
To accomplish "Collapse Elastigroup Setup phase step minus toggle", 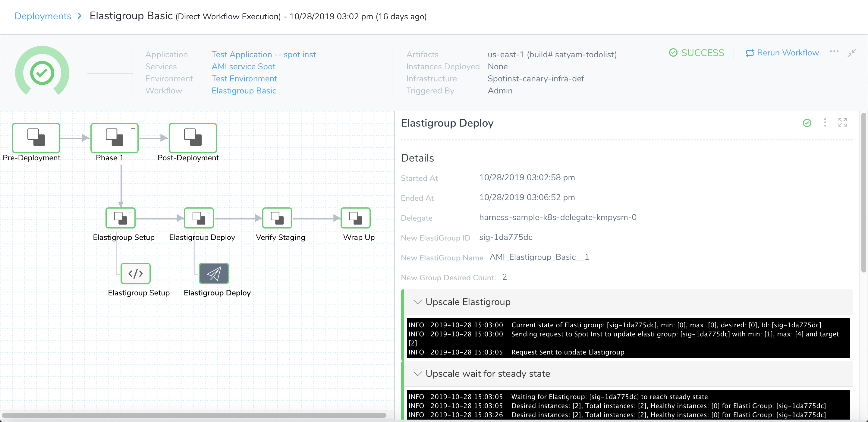I will tap(130, 213).
